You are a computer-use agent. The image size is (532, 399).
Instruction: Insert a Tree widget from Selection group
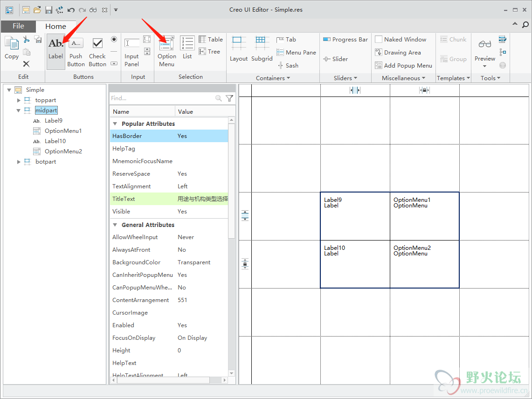click(x=209, y=52)
